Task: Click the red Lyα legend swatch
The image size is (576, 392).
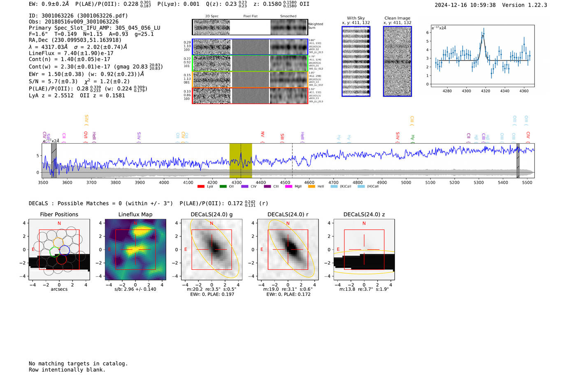Action: (x=201, y=187)
